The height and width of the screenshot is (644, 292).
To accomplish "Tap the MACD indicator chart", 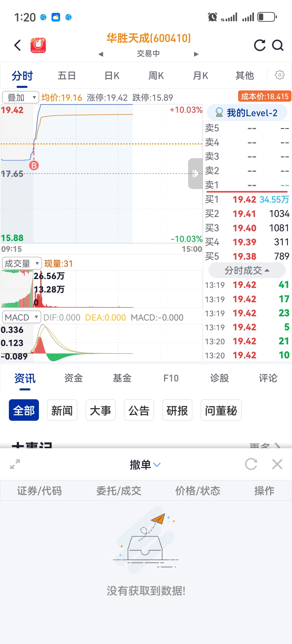I will click(102, 343).
